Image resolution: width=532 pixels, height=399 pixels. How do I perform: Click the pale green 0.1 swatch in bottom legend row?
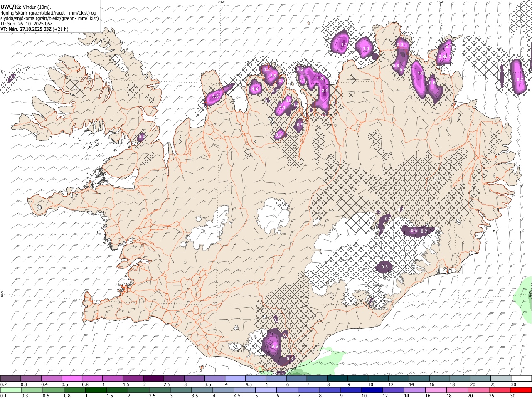click(x=11, y=390)
